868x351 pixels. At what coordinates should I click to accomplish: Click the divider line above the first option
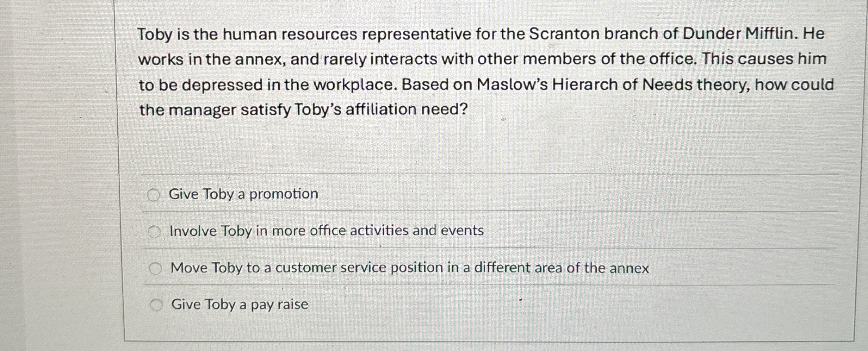tap(493, 174)
